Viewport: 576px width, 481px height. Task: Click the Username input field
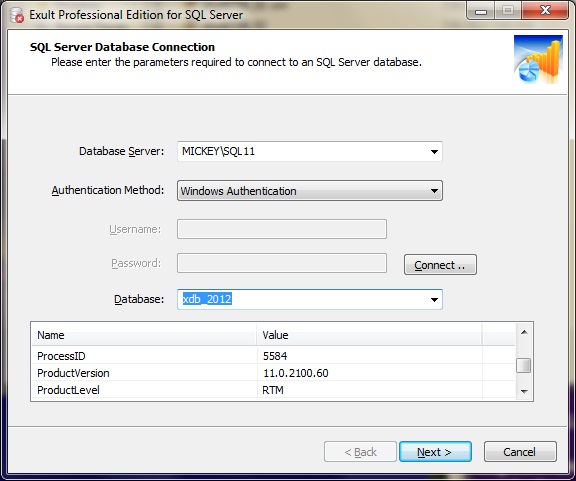point(282,229)
